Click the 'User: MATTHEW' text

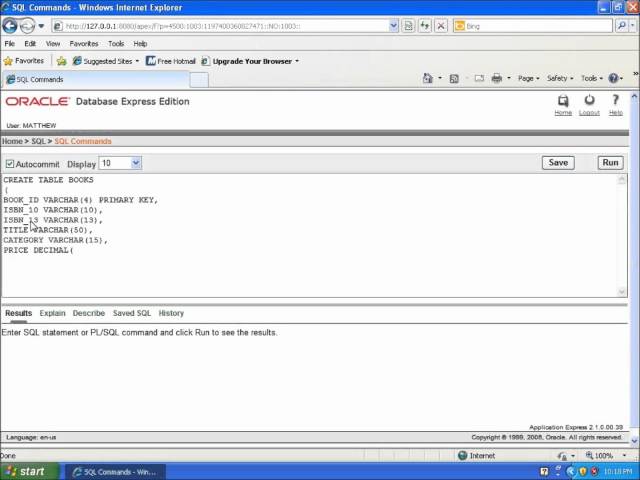31,125
